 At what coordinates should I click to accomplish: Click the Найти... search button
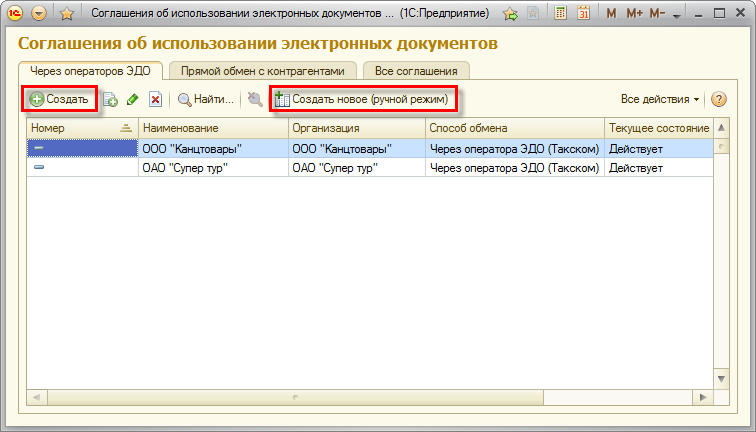[206, 99]
